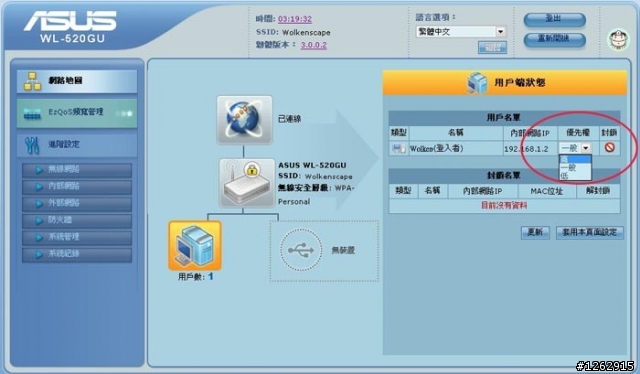Open 系統紀錄 system log menu
Image resolution: width=640 pixels, height=374 pixels.
pyautogui.click(x=77, y=254)
